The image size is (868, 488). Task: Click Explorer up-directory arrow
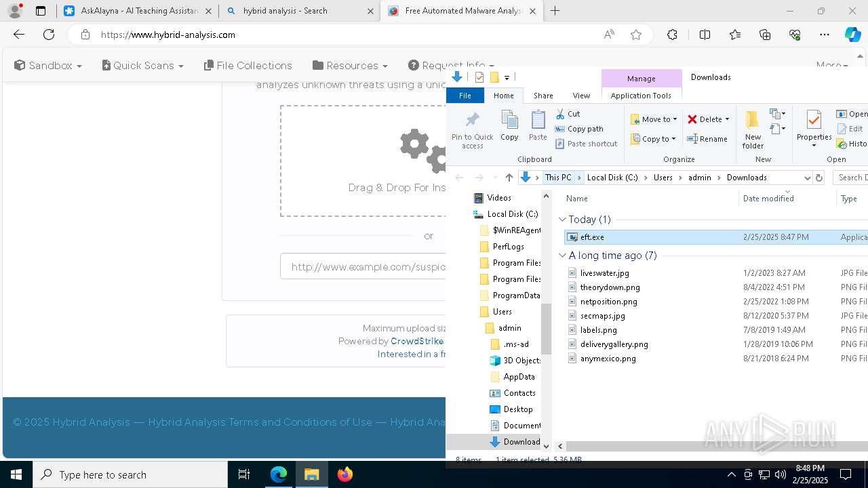click(x=509, y=178)
